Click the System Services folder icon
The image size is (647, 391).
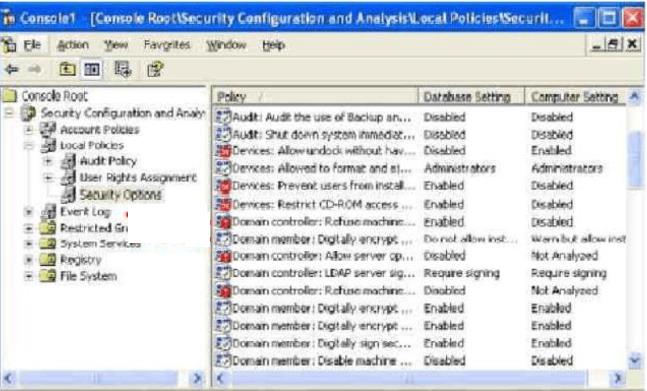[48, 244]
